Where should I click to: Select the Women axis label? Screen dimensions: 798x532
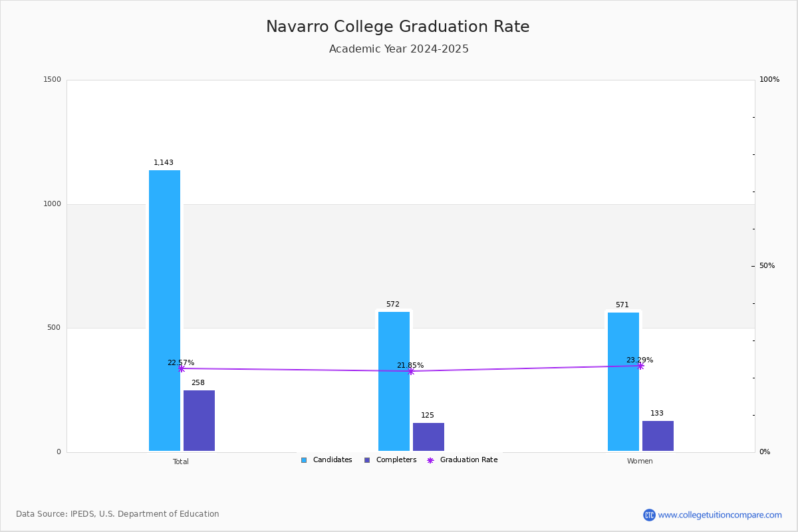coord(640,462)
